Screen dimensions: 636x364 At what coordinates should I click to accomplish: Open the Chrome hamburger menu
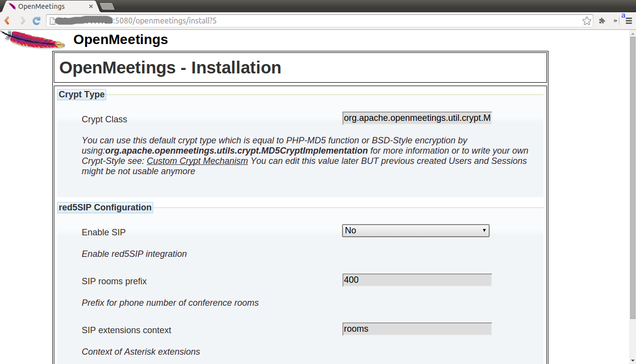click(x=629, y=21)
